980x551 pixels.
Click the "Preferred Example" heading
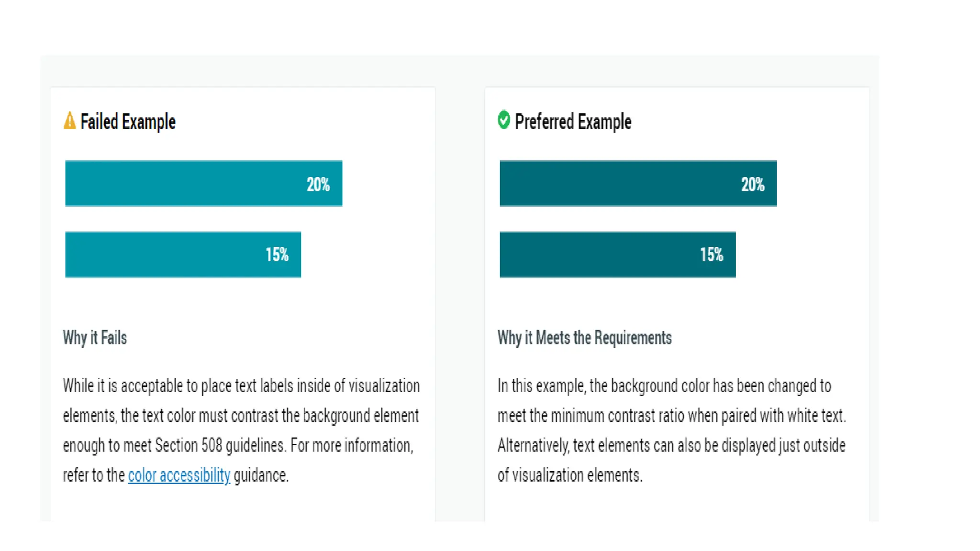click(x=573, y=122)
